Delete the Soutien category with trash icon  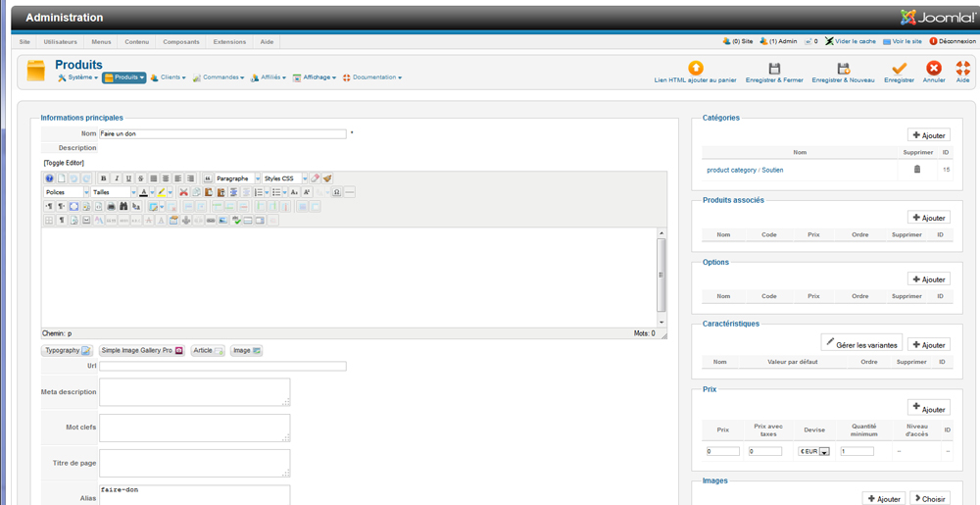917,170
